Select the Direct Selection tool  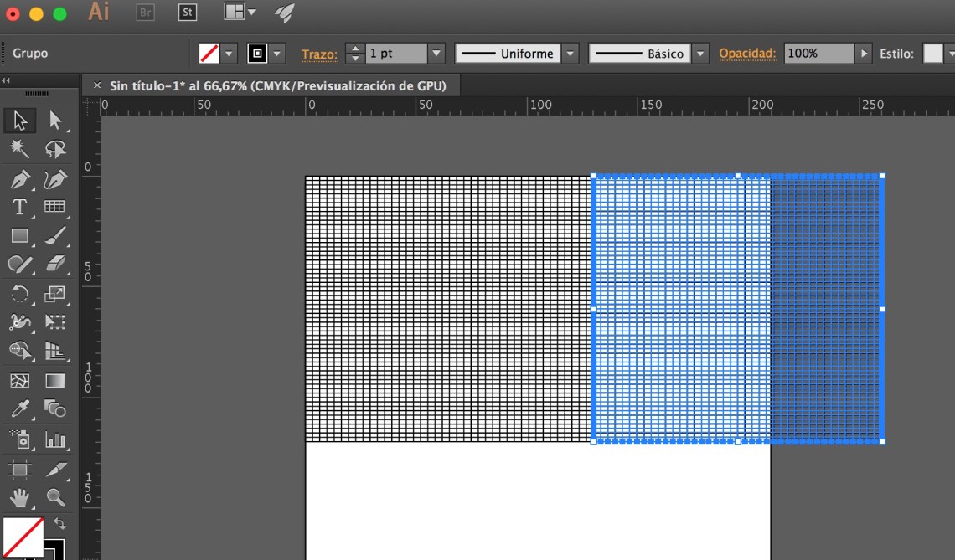pyautogui.click(x=55, y=121)
